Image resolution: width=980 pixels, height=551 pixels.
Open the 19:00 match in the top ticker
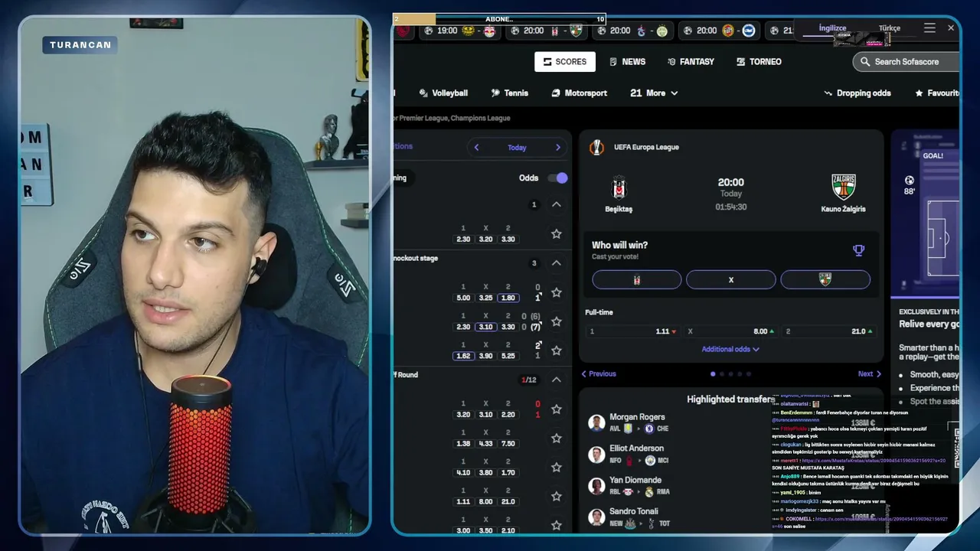[459, 31]
